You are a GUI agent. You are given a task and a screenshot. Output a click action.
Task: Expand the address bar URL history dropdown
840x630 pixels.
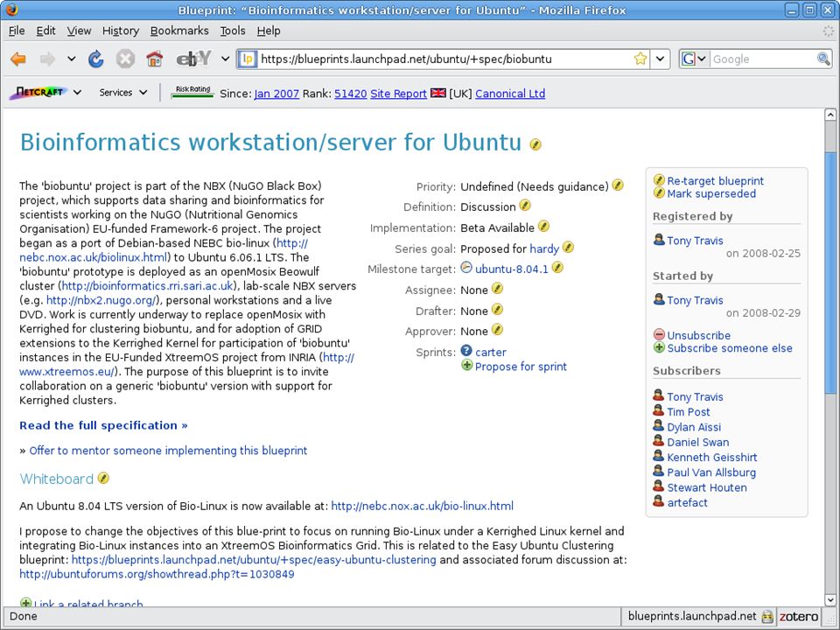tap(660, 59)
